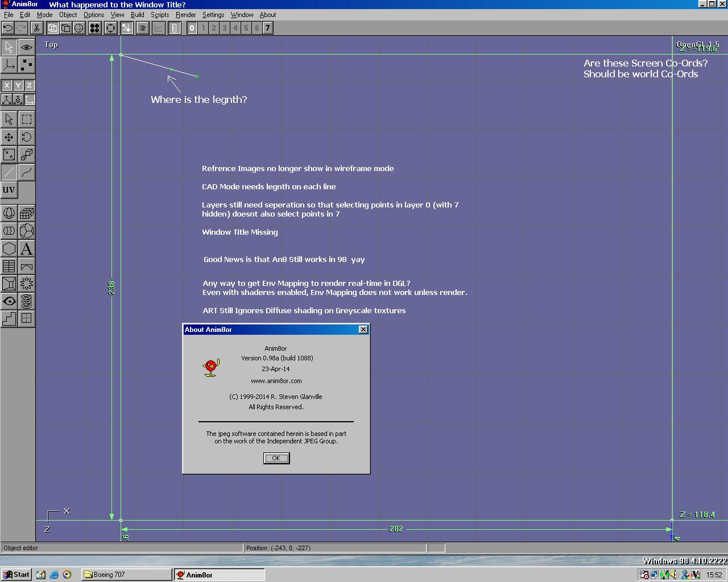The width and height of the screenshot is (728, 582).
Task: Select the four-arrow Move tool
Action: click(9, 136)
